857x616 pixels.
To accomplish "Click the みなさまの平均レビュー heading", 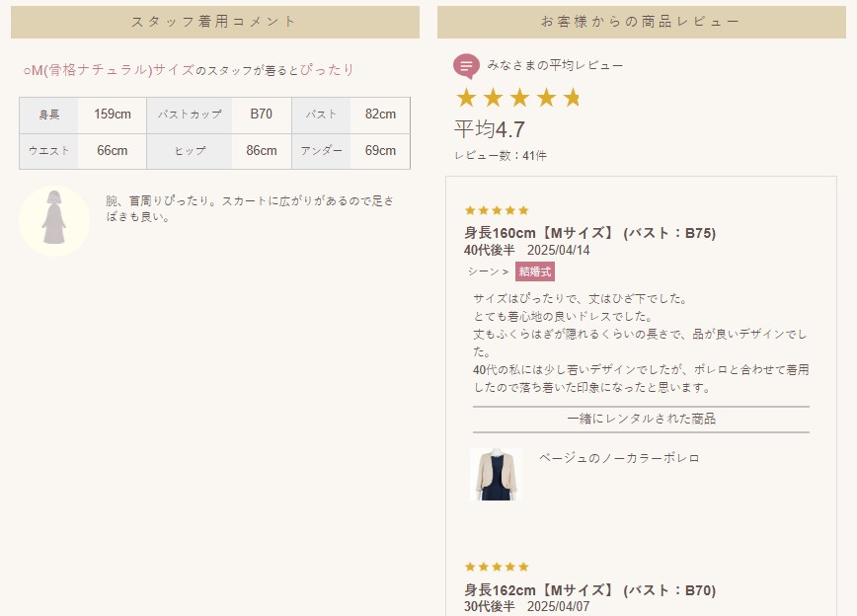I will 555,65.
